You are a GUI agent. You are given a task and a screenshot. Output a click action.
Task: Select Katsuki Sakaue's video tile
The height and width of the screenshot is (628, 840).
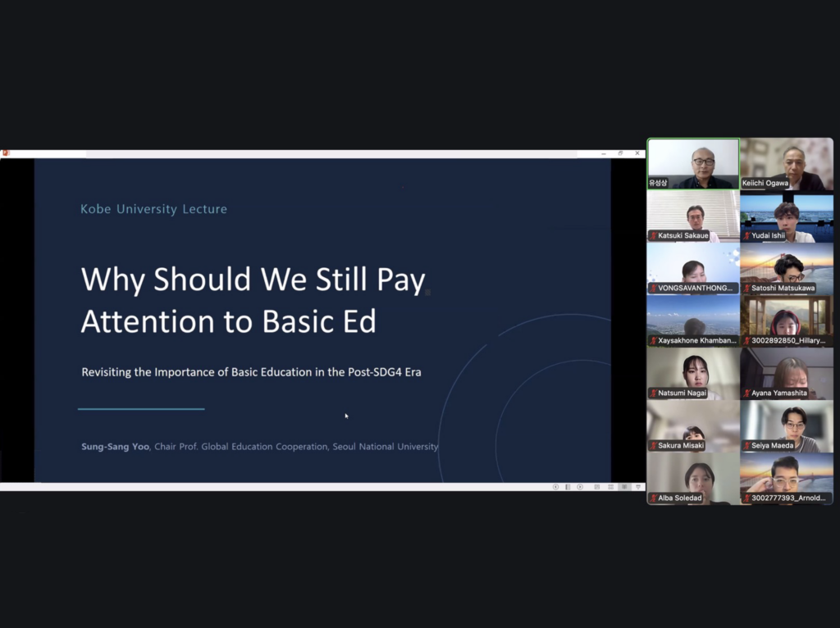693,216
